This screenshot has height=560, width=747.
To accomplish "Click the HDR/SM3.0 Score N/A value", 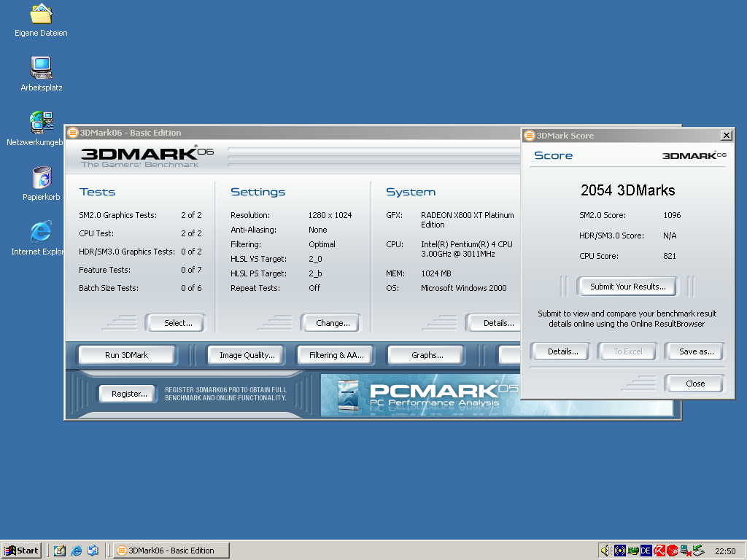I will 670,236.
